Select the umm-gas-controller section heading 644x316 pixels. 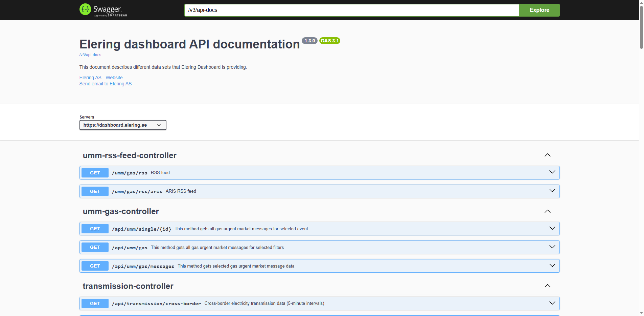pyautogui.click(x=121, y=211)
